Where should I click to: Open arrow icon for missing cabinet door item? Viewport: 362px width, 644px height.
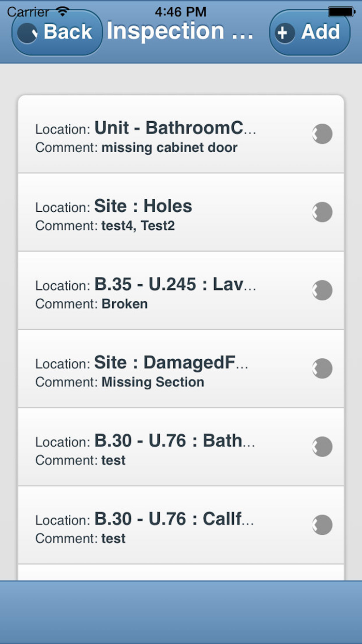click(322, 134)
